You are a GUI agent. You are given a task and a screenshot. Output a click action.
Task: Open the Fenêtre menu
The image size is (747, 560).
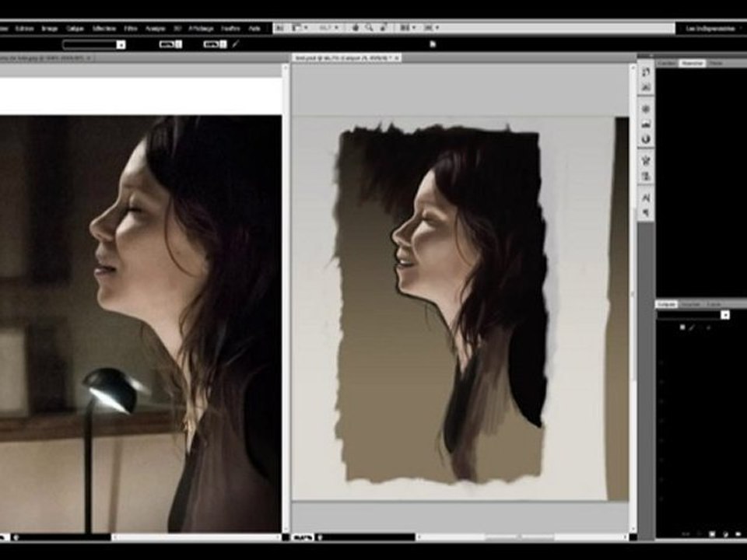230,29
